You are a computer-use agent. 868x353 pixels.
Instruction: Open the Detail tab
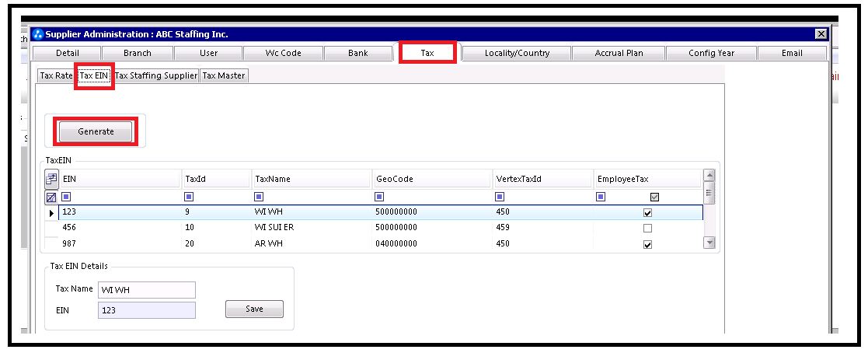coord(68,53)
